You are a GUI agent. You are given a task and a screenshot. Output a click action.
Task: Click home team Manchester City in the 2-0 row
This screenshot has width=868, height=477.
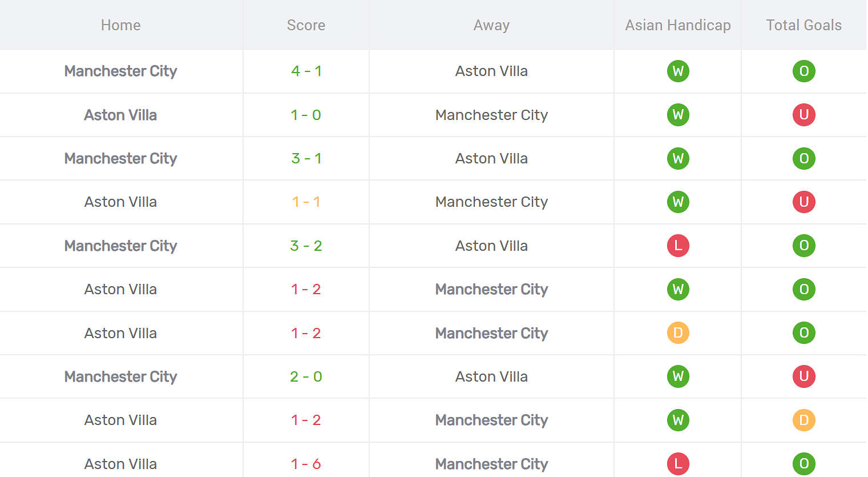click(x=120, y=376)
